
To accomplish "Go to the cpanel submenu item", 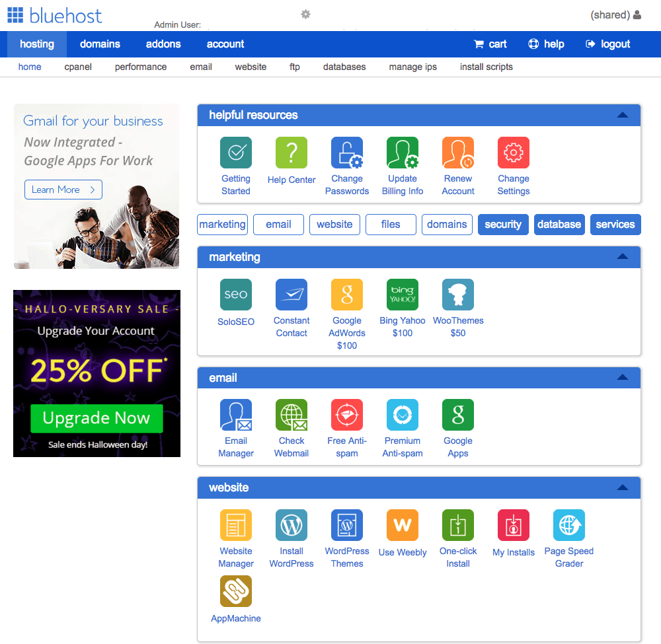I will point(78,67).
